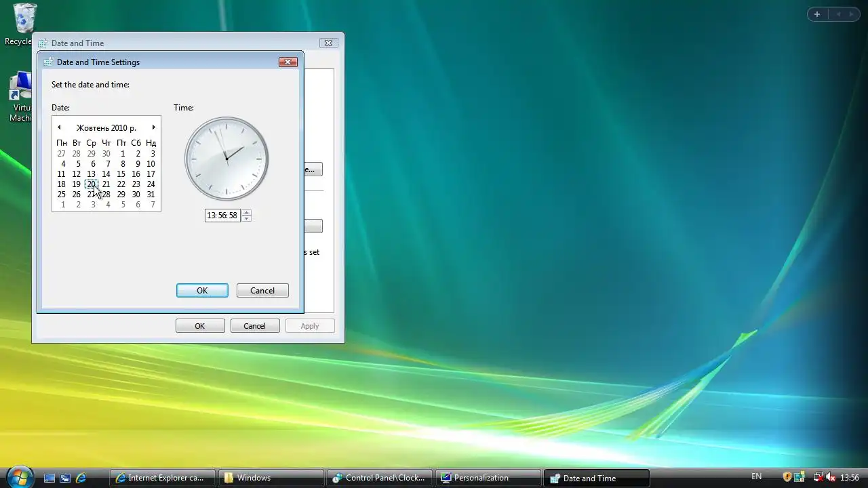868x488 pixels.
Task: Select October 18 in the calendar
Action: click(62, 184)
